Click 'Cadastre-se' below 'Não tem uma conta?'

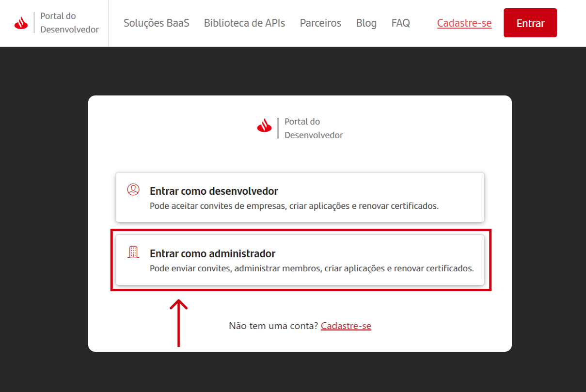point(346,325)
